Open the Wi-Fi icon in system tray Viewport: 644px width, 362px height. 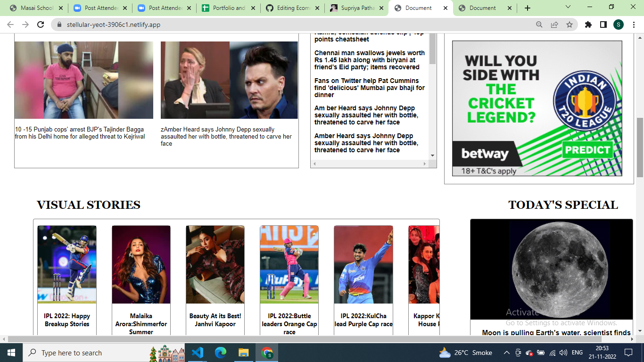coord(552,353)
